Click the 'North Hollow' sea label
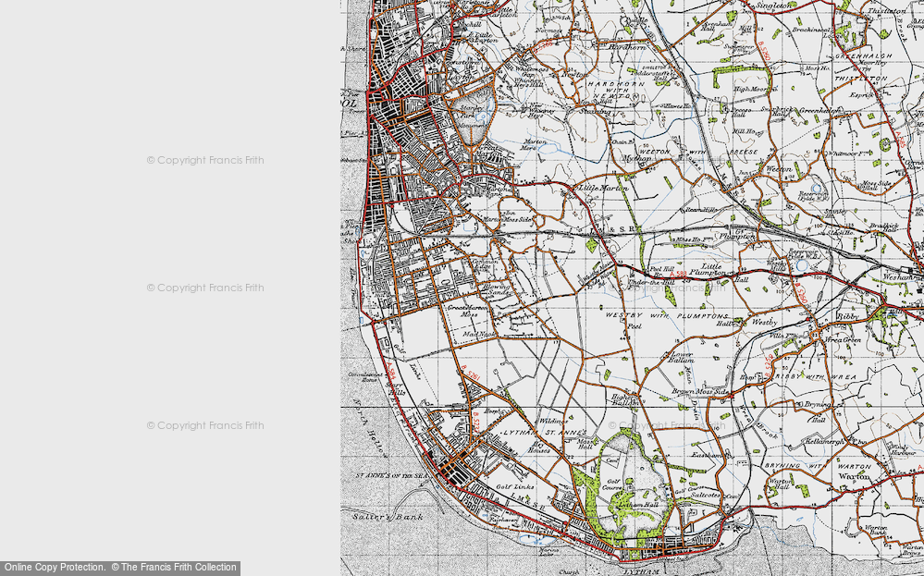 point(369,428)
